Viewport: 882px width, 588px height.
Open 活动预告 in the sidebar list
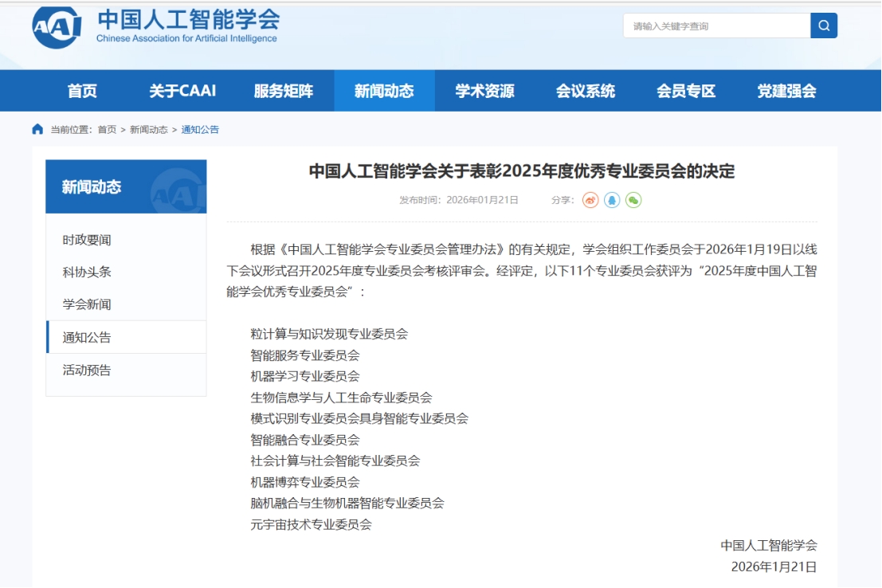click(87, 370)
